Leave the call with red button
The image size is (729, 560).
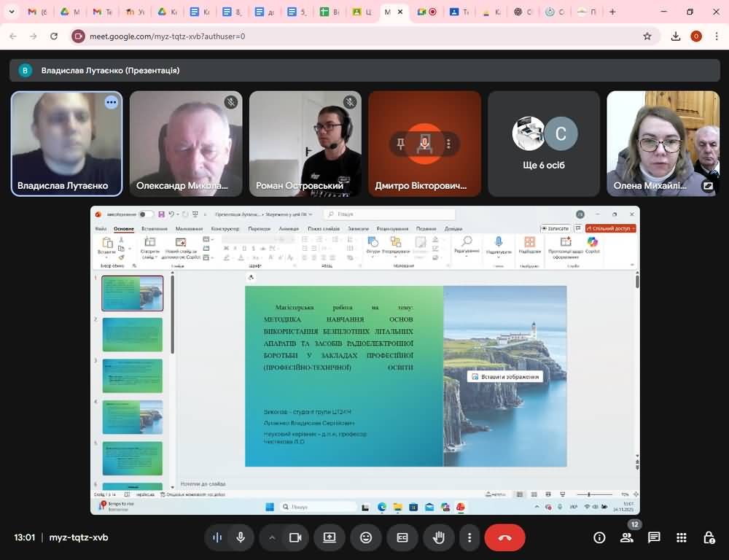coord(504,537)
